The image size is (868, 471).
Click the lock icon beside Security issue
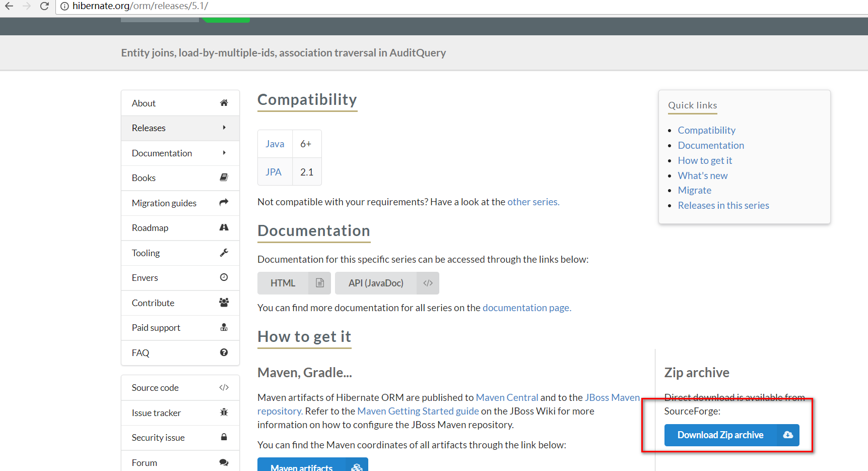pyautogui.click(x=224, y=437)
